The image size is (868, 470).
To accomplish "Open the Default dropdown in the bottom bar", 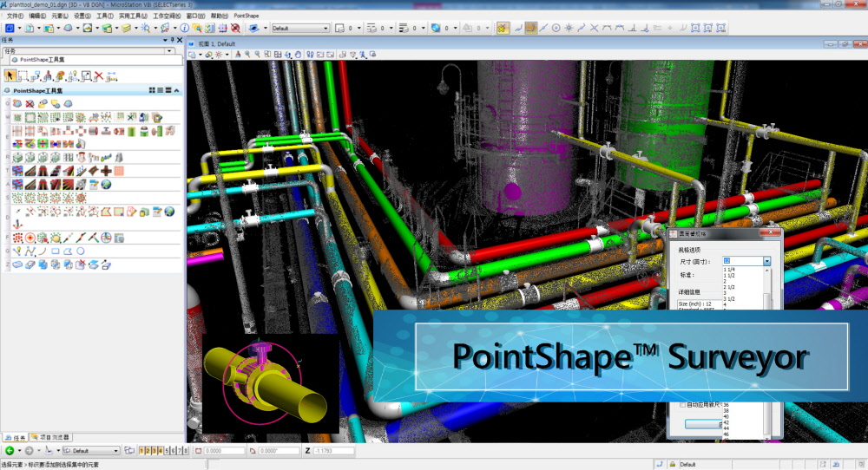I will coord(91,451).
